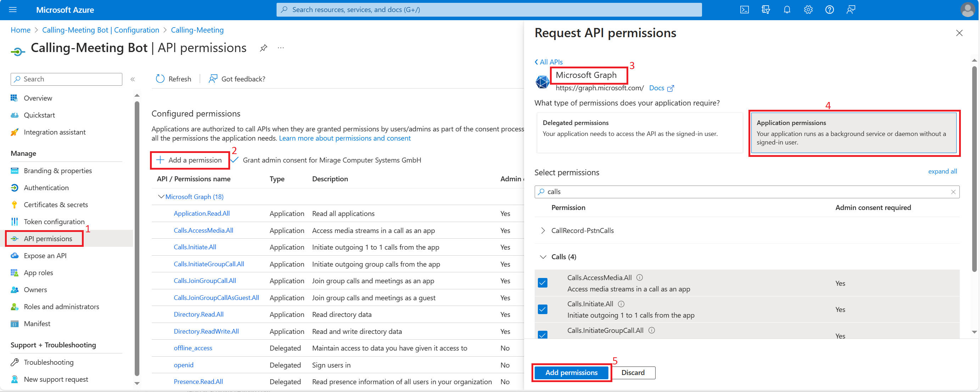
Task: Select Delegated permissions type
Action: (640, 132)
